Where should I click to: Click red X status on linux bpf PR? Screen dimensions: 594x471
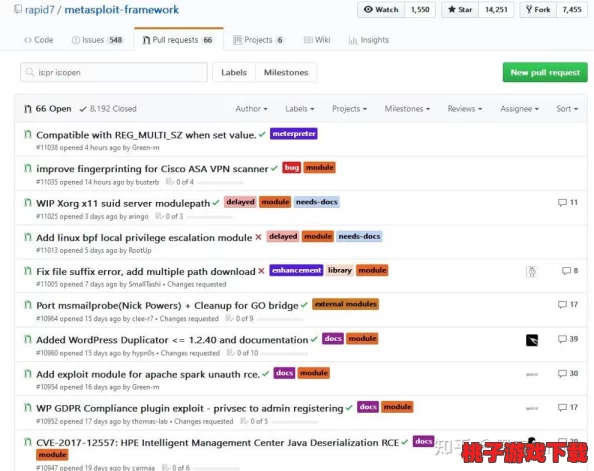(258, 237)
